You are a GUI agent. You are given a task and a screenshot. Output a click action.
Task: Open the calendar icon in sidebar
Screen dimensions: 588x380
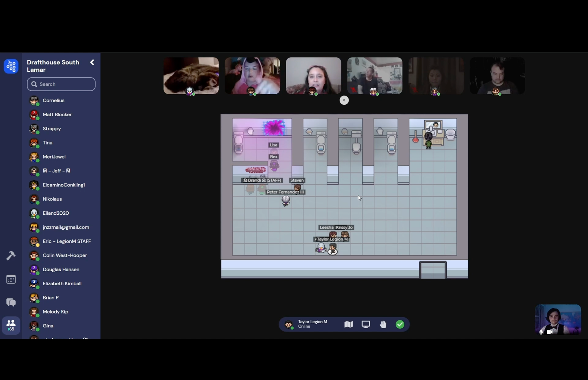coord(11,279)
